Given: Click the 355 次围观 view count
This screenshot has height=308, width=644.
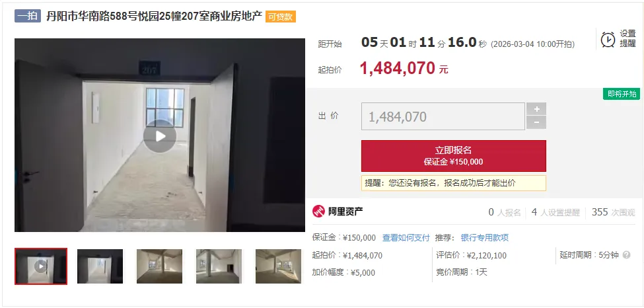Looking at the screenshot, I should (x=613, y=212).
